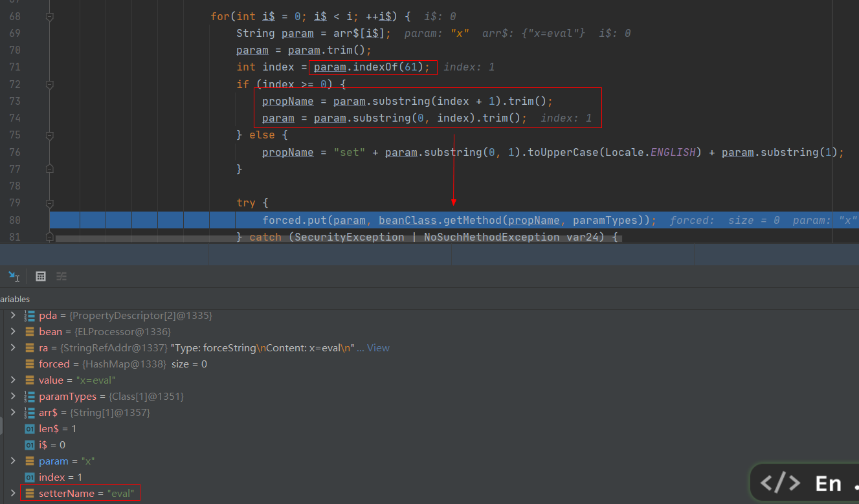Viewport: 859px width, 504px height.
Task: Click the array icon beside pda variable
Action: 29,316
